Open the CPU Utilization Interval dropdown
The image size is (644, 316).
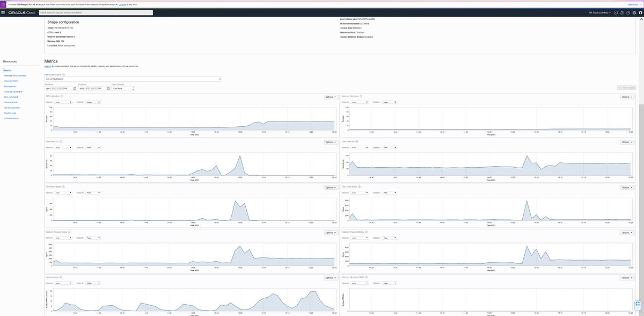point(63,102)
